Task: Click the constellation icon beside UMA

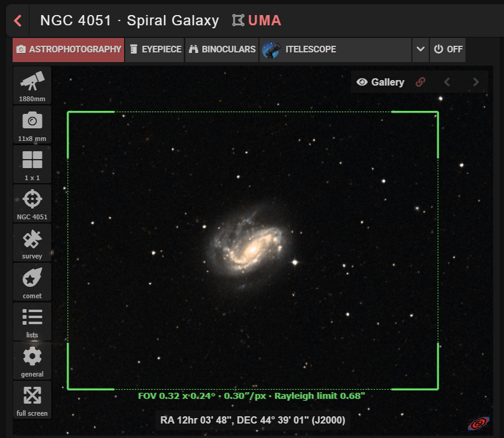Action: [x=238, y=20]
